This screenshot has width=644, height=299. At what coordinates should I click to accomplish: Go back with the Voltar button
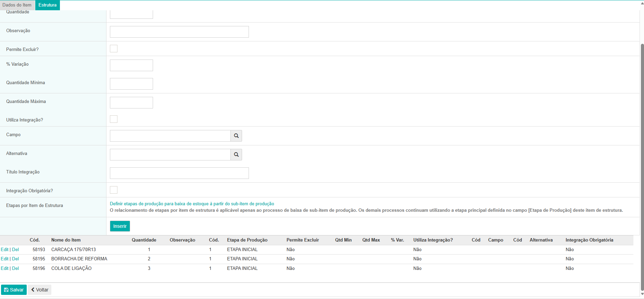click(x=40, y=290)
